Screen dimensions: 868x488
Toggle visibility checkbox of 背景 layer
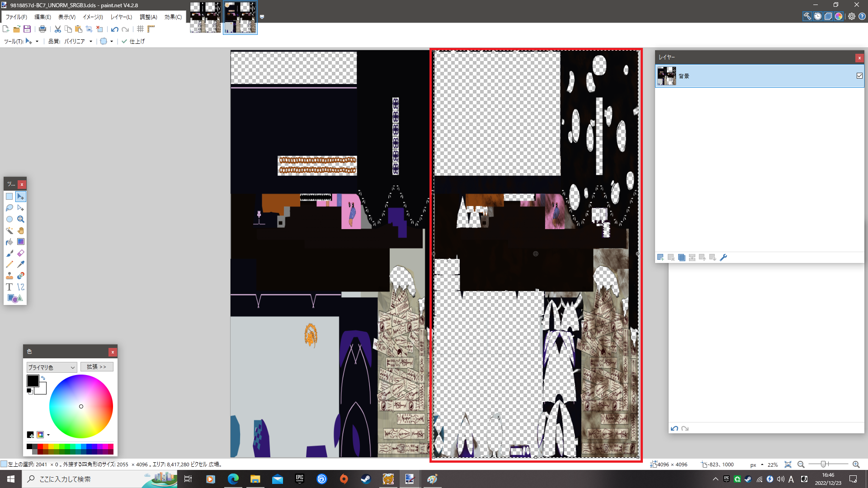(859, 76)
